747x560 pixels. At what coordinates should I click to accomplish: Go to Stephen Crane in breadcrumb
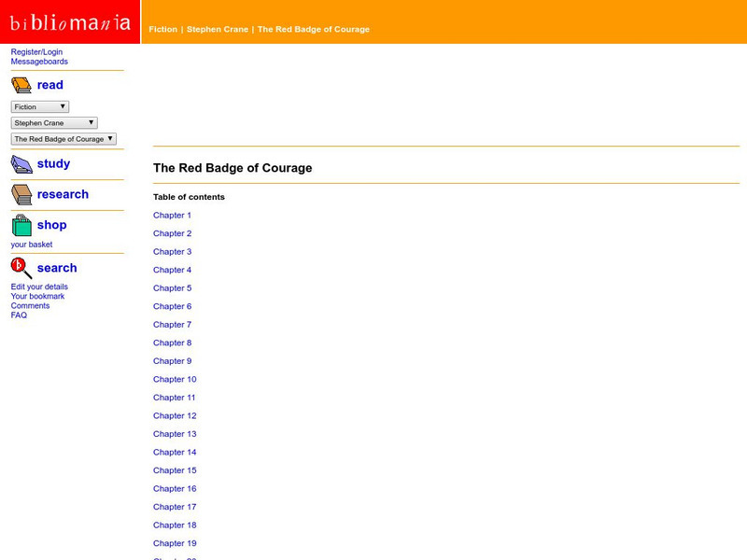[218, 29]
